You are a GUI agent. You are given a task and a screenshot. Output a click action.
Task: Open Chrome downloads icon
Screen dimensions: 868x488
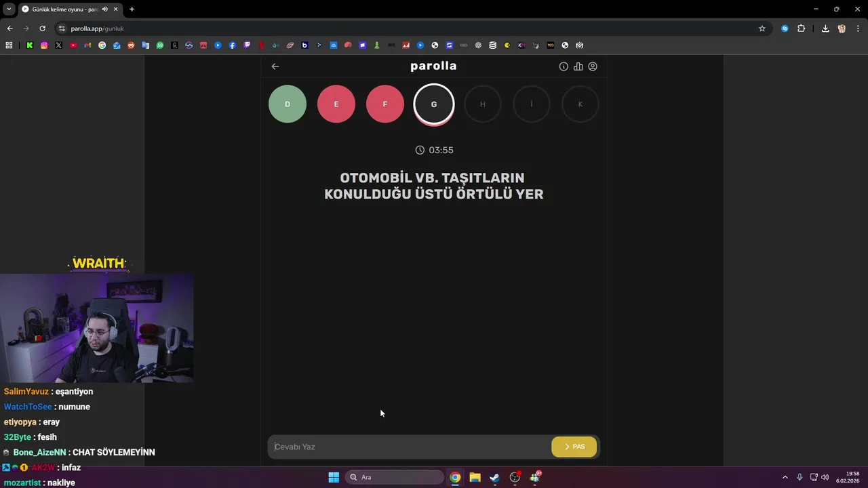pos(825,28)
